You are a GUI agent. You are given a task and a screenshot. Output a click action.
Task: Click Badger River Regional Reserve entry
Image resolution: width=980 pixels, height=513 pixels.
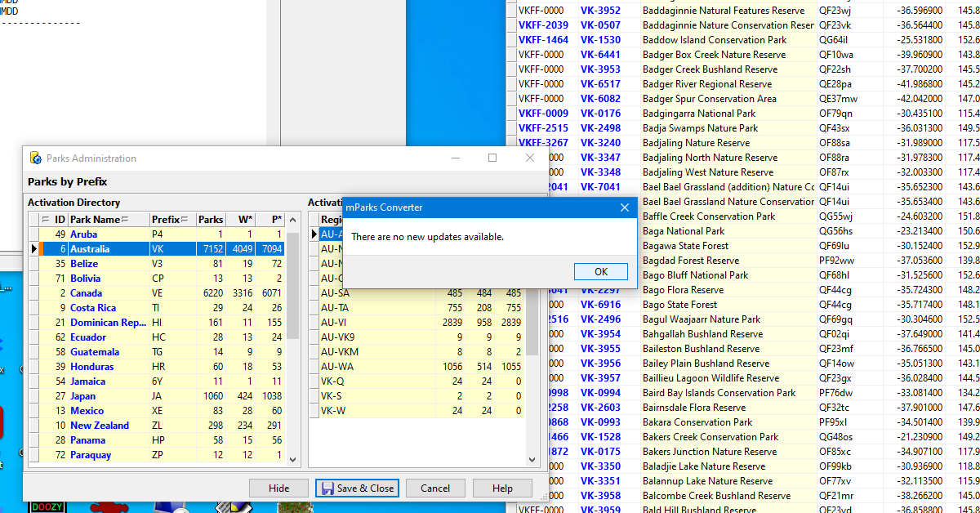click(x=707, y=84)
